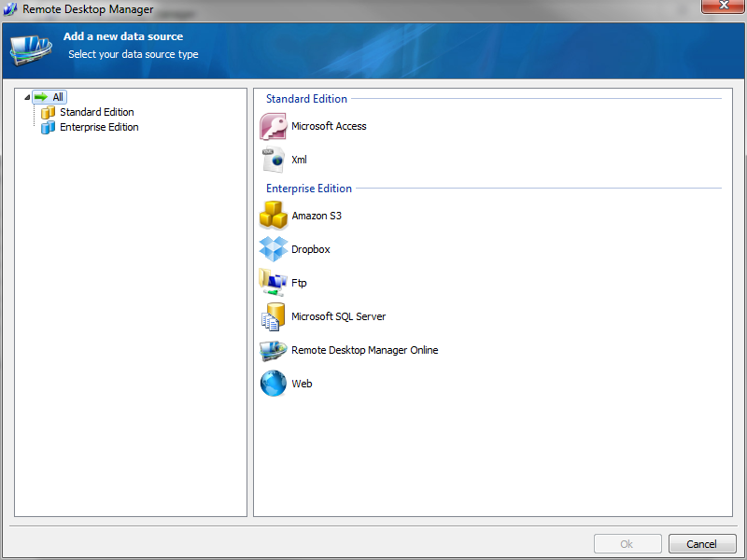Viewport: 747px width, 560px height.
Task: Choose the Xml data source icon
Action: tap(273, 160)
